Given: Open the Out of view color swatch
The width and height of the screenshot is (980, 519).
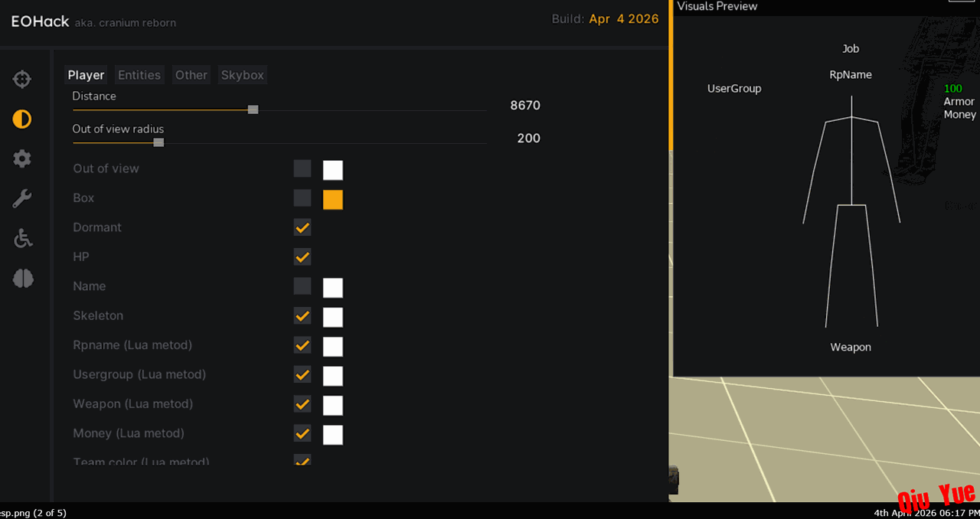Looking at the screenshot, I should click(x=333, y=170).
